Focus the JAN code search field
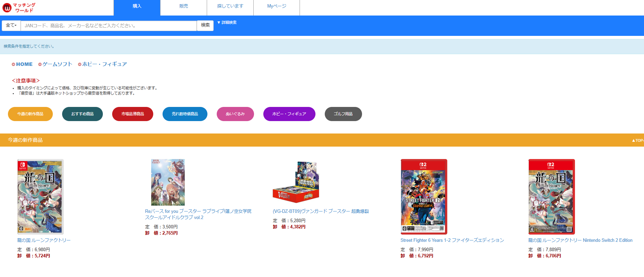 109,26
